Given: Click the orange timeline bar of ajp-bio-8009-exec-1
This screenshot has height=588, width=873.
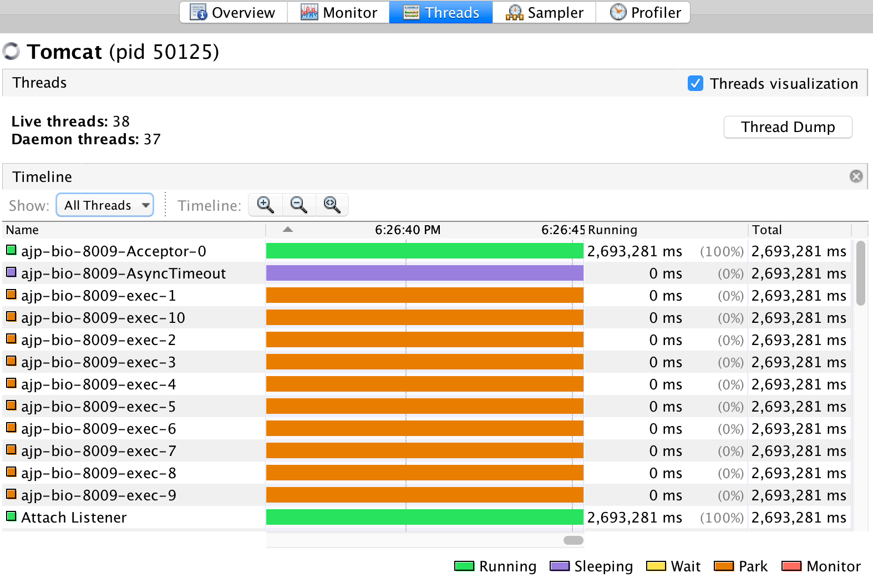Looking at the screenshot, I should [425, 295].
